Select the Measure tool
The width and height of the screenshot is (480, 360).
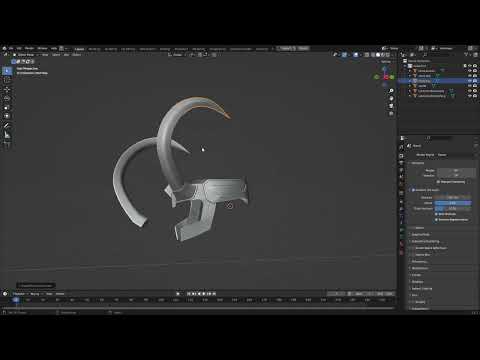[x=7, y=135]
